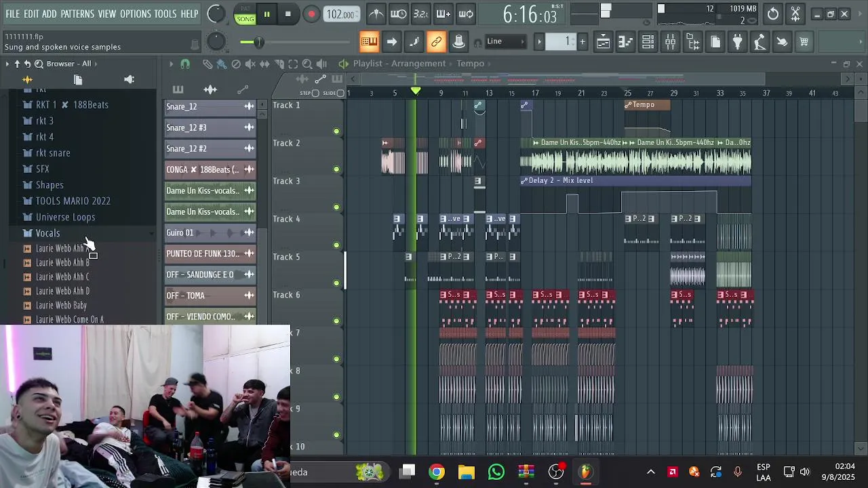Image resolution: width=868 pixels, height=488 pixels.
Task: Select the Slip tool in the playlist toolbar
Action: pyautogui.click(x=264, y=64)
